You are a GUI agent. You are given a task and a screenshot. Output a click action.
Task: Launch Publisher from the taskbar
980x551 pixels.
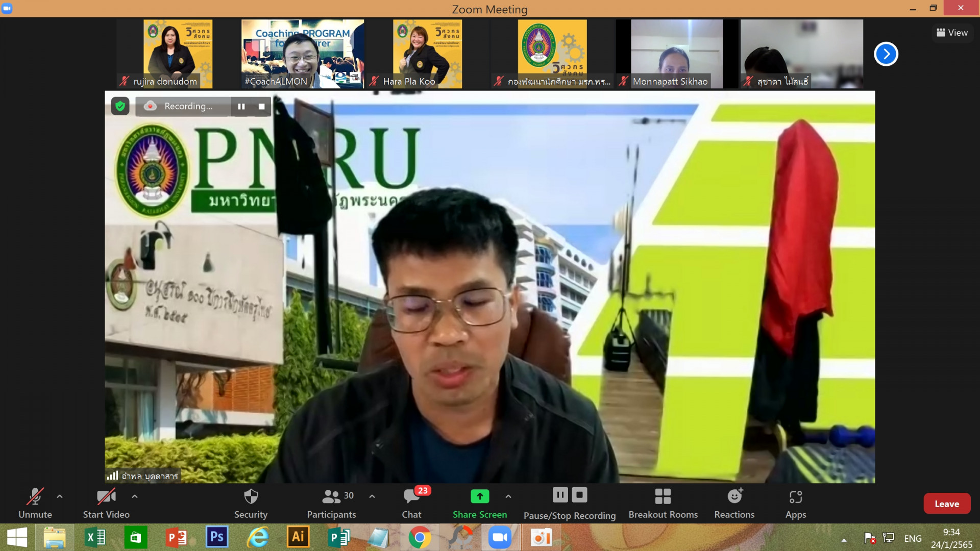coord(339,537)
